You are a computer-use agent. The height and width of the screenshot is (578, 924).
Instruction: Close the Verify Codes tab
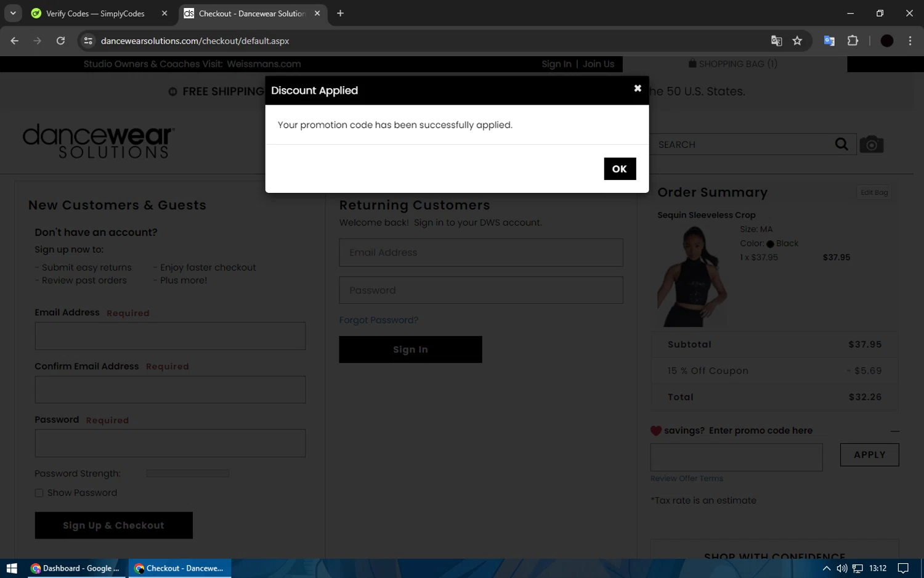point(164,13)
